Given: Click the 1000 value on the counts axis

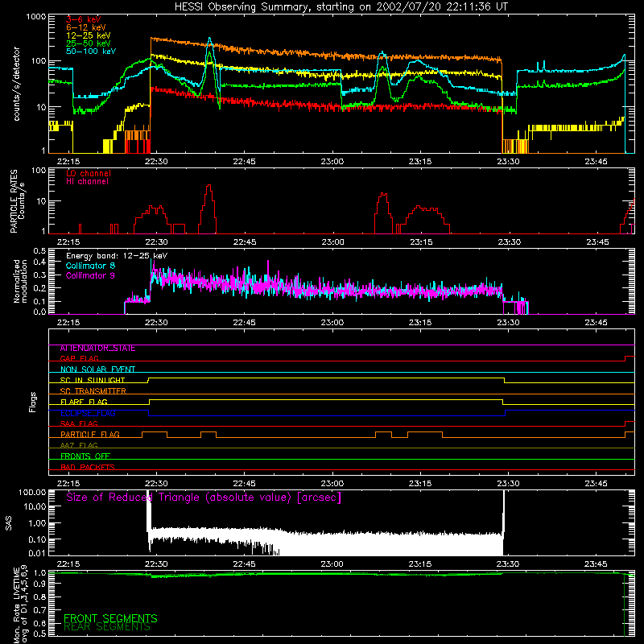Looking at the screenshot, I should coord(35,17).
